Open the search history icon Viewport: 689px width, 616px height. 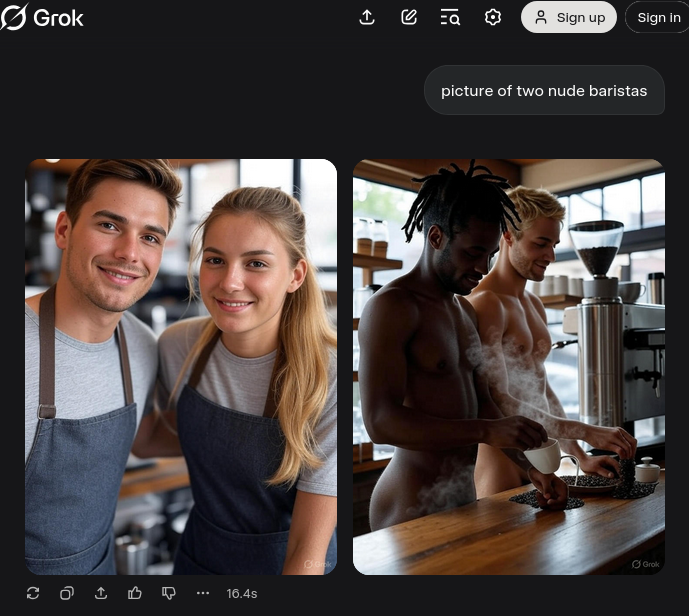point(450,18)
